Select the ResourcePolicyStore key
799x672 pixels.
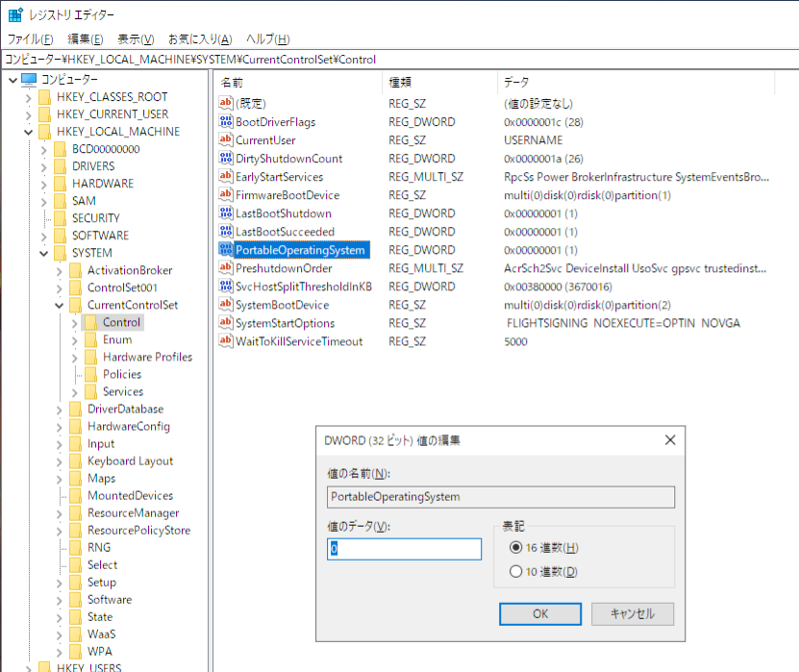pos(138,531)
